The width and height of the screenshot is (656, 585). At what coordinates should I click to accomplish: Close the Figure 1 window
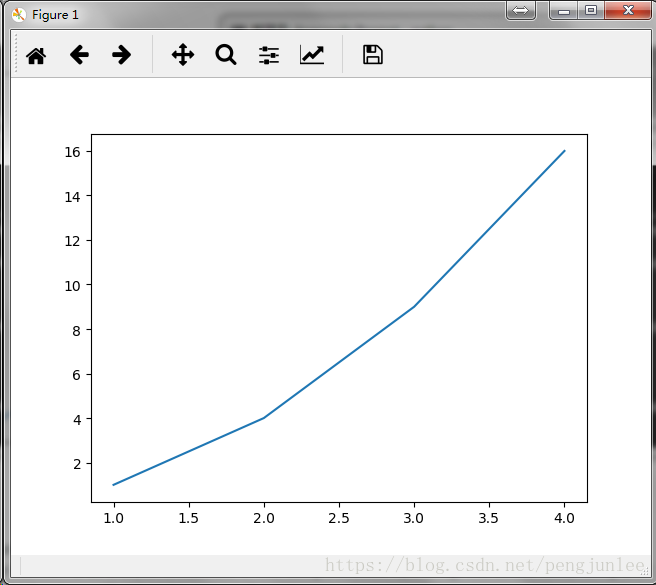628,10
